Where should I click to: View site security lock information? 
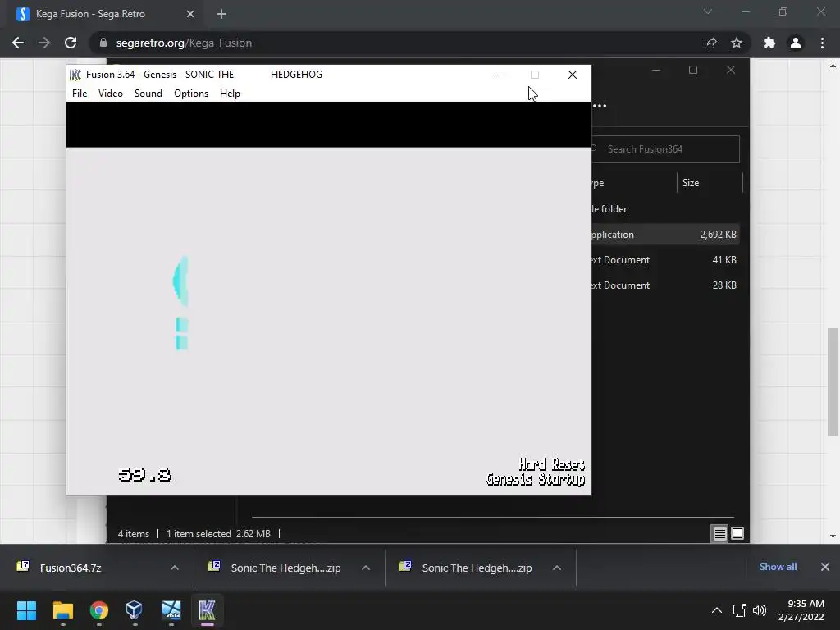pos(103,43)
